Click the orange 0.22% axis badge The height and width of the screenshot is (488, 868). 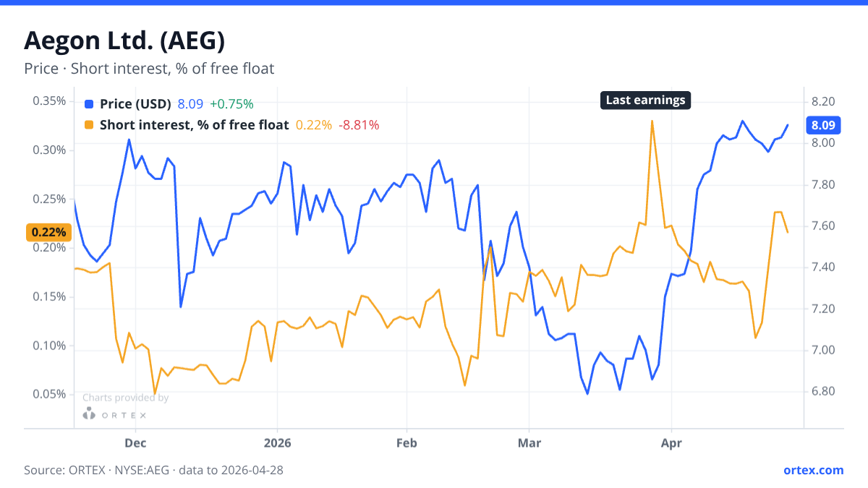tap(48, 232)
